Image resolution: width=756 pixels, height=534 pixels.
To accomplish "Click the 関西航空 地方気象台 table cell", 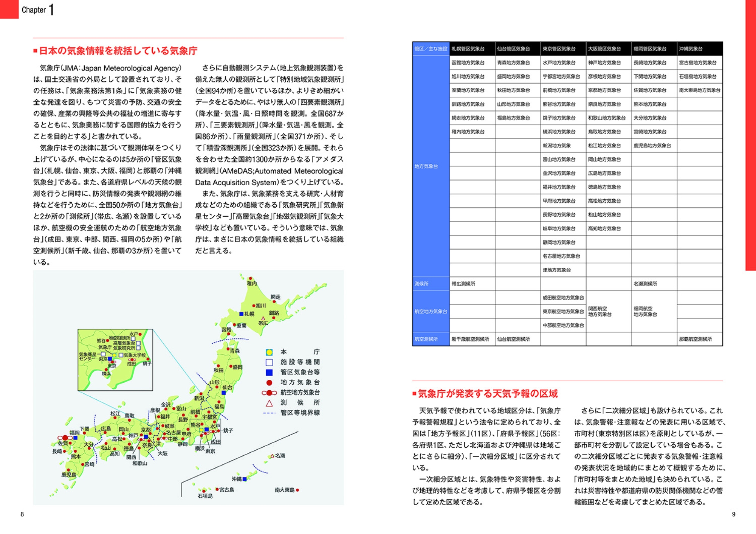I will pos(609,312).
